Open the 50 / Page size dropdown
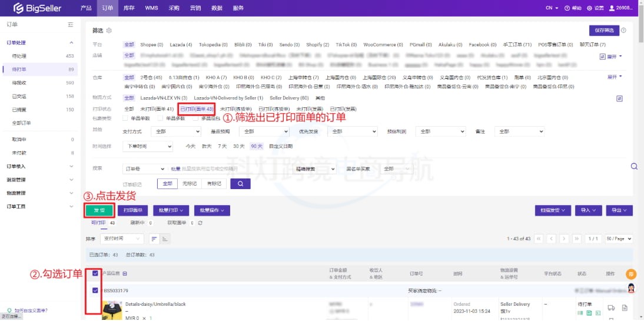 coord(619,239)
